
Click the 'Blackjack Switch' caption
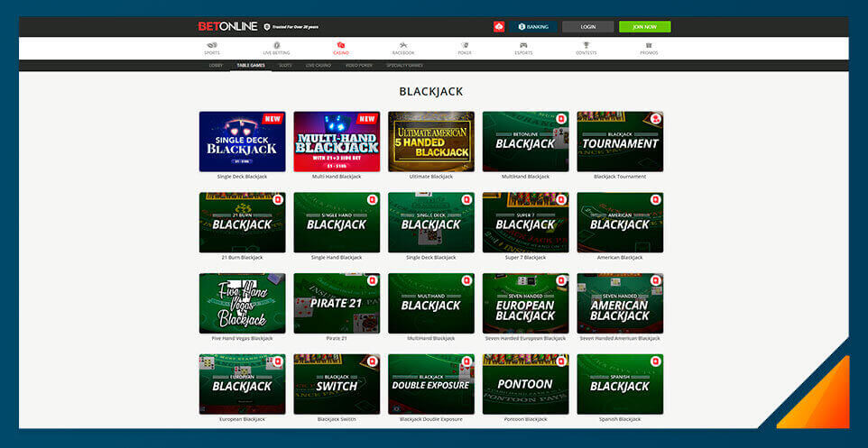(337, 419)
